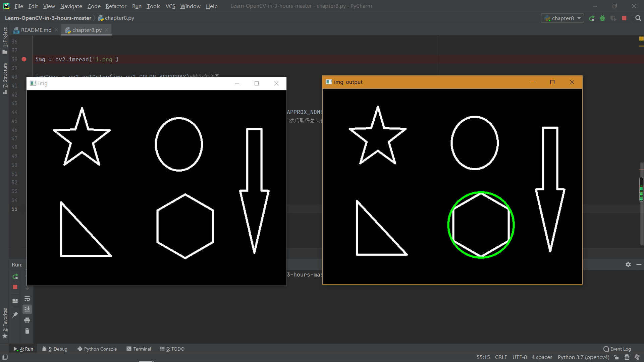Toggle scroll to end in console
This screenshot has width=644, height=362.
[x=27, y=309]
